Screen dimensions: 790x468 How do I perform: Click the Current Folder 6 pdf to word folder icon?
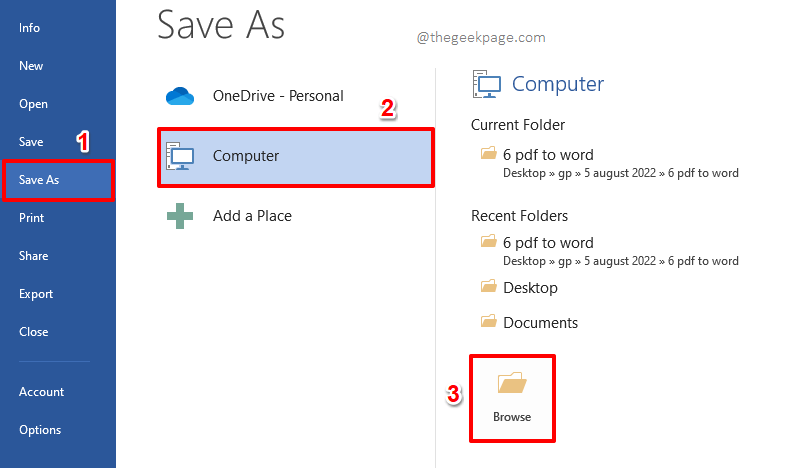click(x=488, y=153)
